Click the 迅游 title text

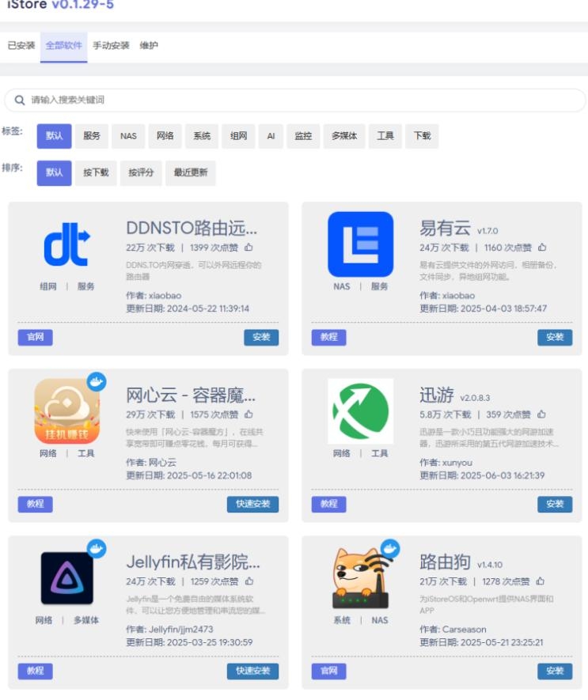point(437,395)
